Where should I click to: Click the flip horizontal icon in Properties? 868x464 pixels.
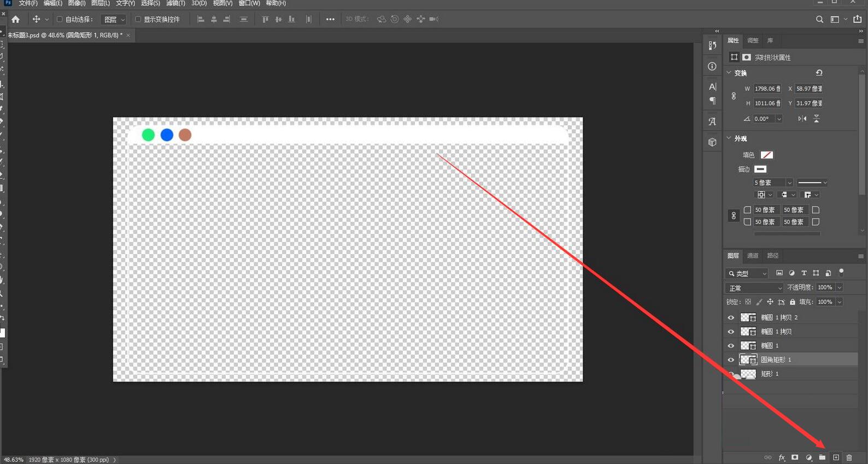(802, 119)
